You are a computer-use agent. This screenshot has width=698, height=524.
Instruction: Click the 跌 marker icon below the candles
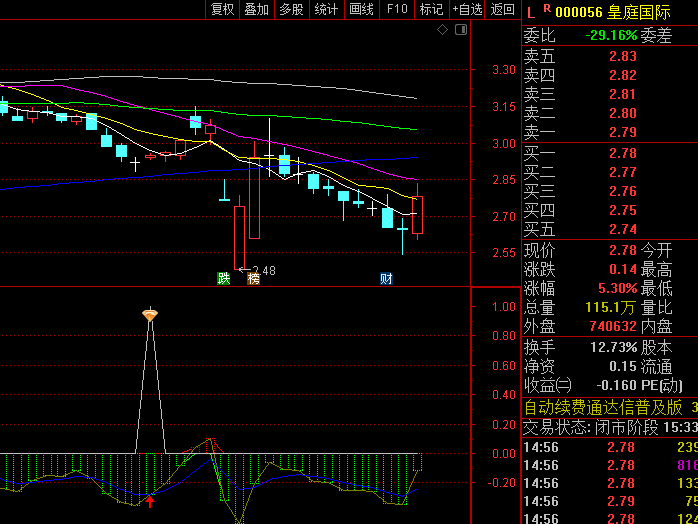(224, 278)
